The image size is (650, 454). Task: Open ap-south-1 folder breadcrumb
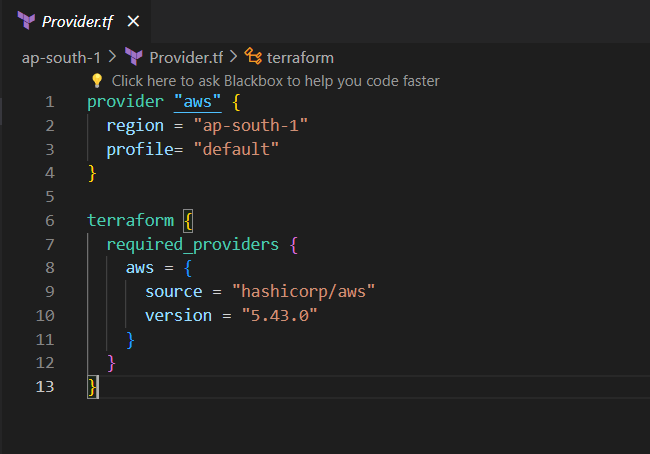coord(61,58)
